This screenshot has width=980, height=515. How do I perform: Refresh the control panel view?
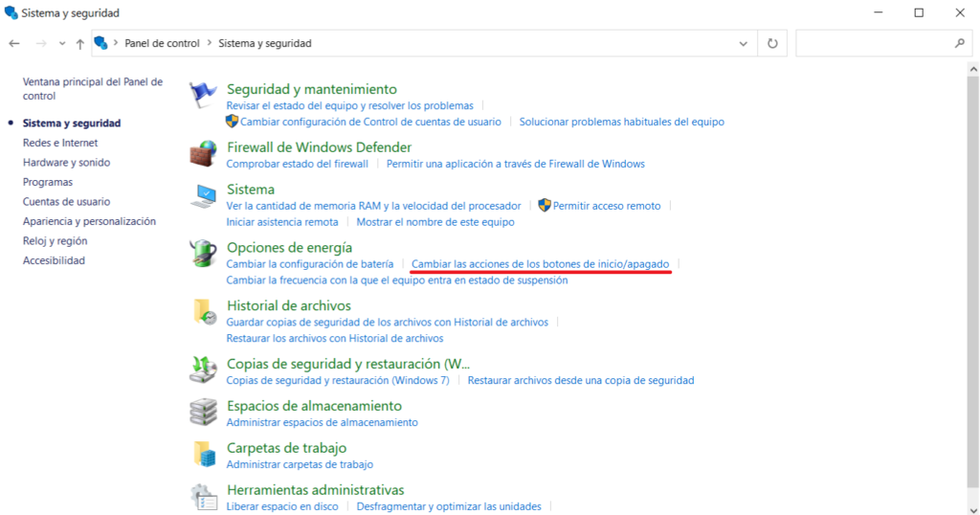772,44
